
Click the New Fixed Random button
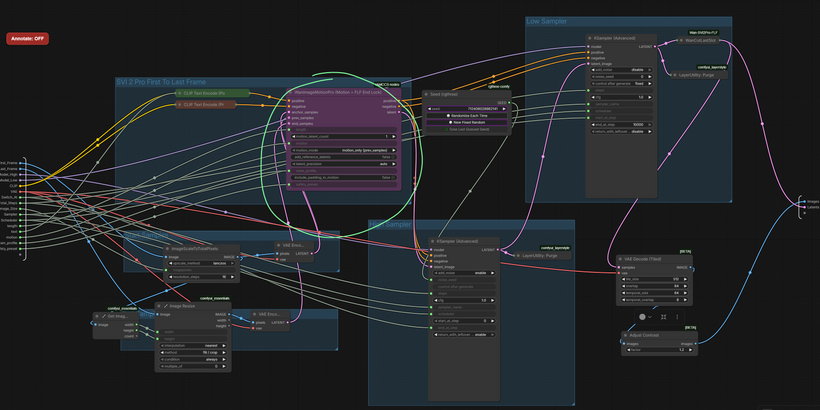coord(467,123)
